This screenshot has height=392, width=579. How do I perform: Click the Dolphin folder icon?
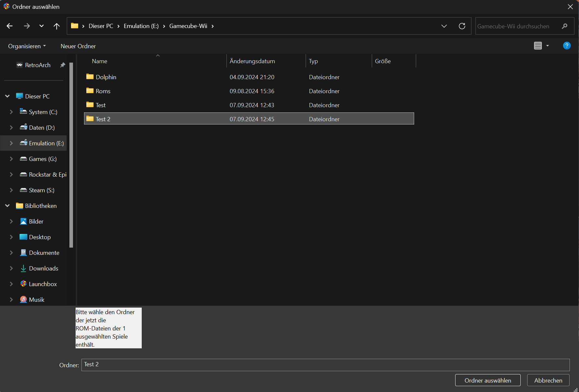90,77
